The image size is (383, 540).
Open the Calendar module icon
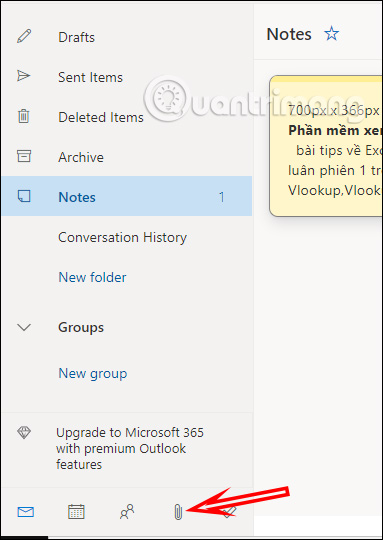click(x=76, y=512)
